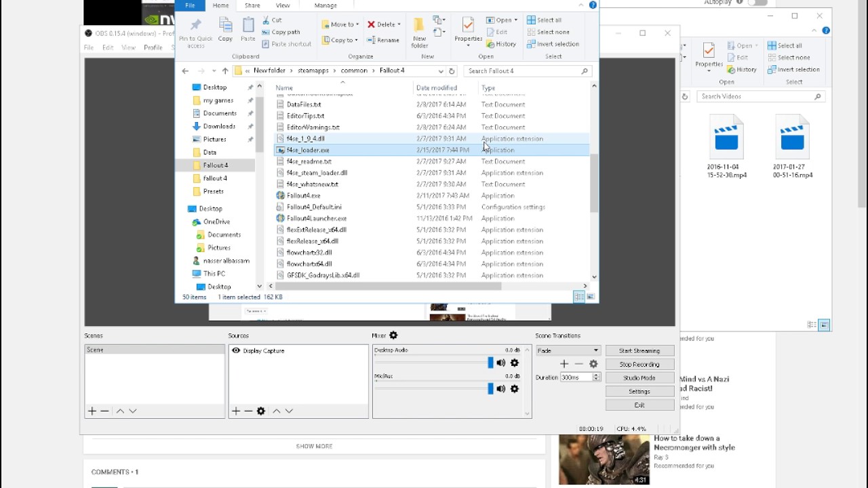Switch to large icons view in Fallout 4 window

[591, 297]
